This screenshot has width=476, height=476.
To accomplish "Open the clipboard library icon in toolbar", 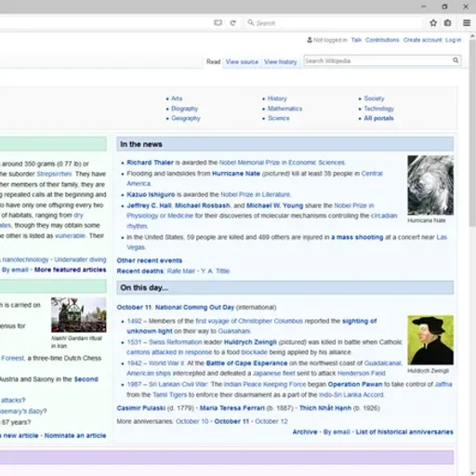I will pos(447,23).
